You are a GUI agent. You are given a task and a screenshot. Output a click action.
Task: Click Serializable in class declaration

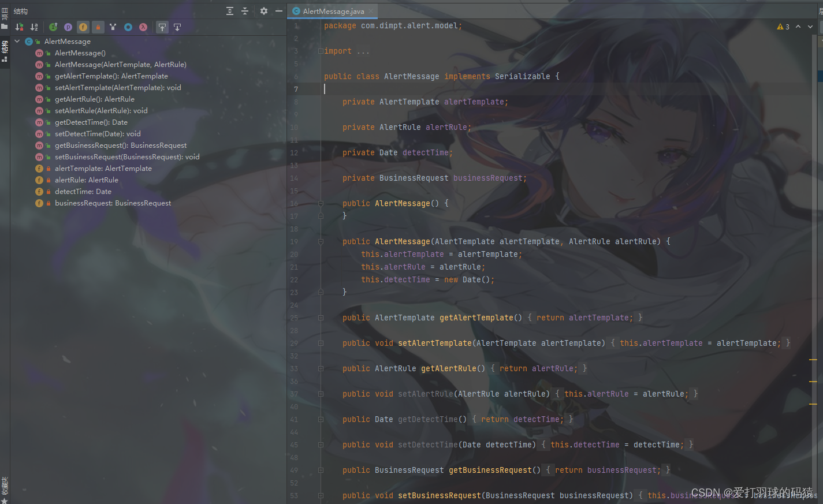click(x=522, y=76)
